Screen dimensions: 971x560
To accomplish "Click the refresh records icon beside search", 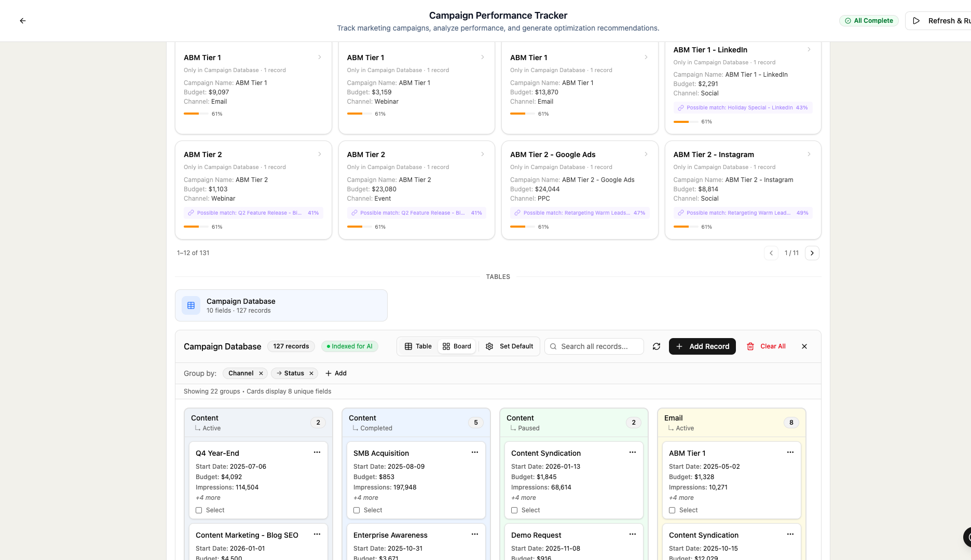I will [656, 346].
